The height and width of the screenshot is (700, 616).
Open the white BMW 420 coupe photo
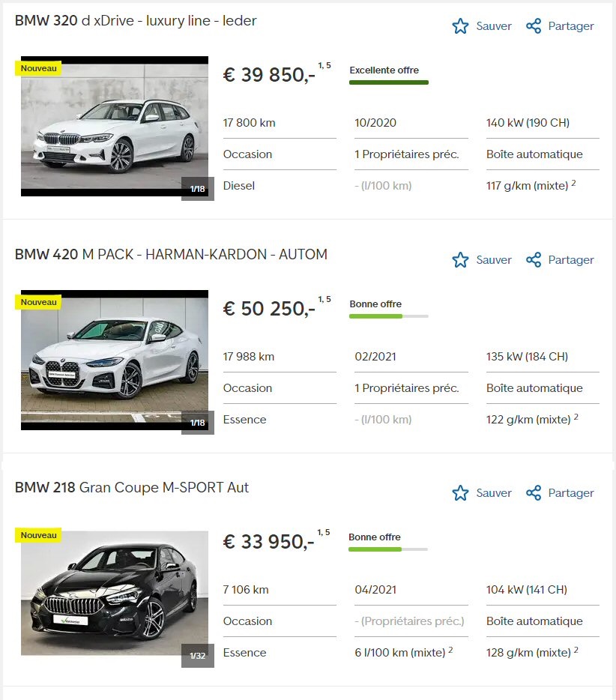[114, 360]
